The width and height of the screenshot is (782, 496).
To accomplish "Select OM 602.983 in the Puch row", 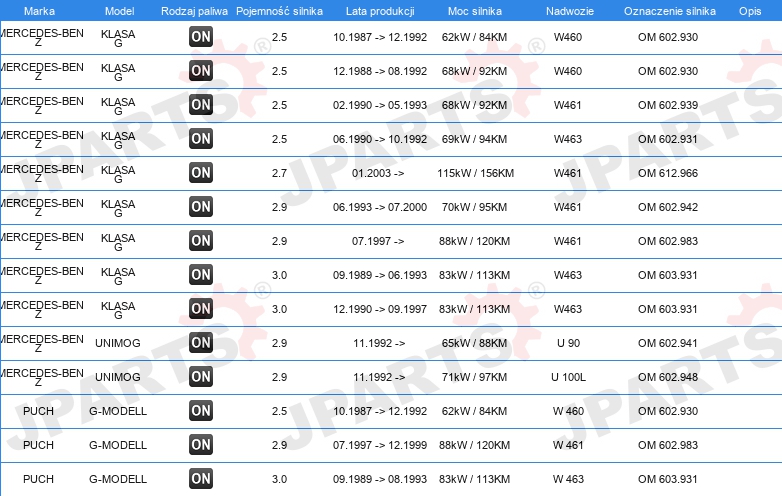I will 668,445.
